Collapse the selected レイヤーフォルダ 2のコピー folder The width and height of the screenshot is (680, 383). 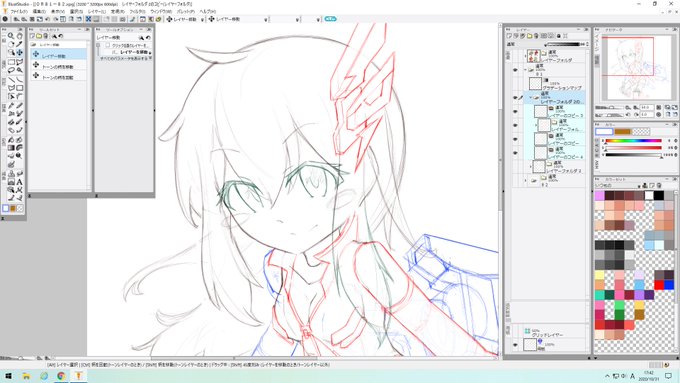point(530,98)
